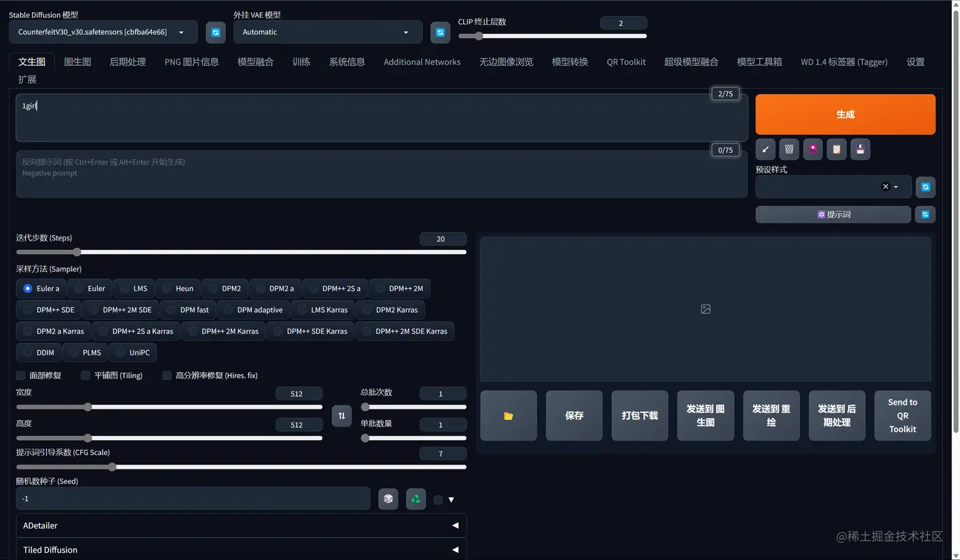Click 发送到 后期处理 button

pos(837,415)
